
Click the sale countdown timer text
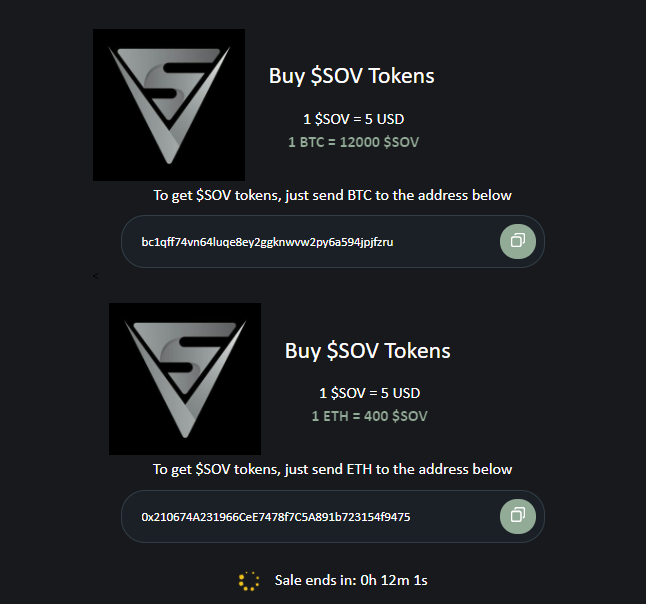(351, 580)
